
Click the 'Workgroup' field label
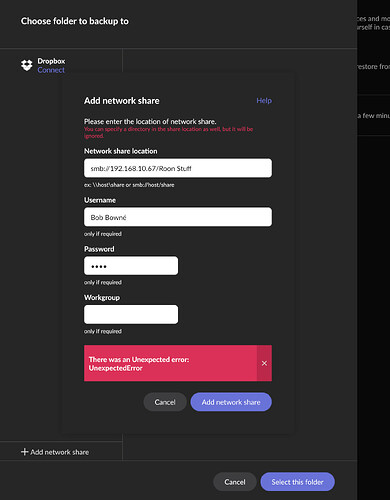click(102, 297)
